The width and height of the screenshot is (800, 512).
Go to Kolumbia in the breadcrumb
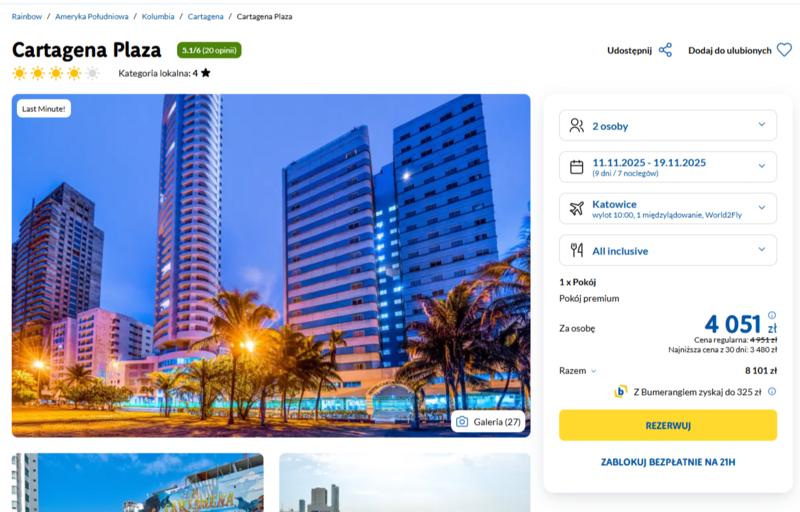[158, 16]
